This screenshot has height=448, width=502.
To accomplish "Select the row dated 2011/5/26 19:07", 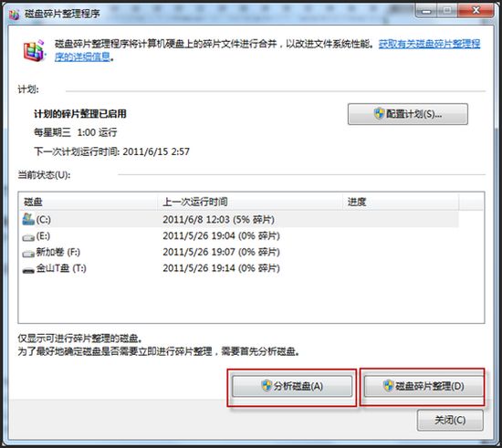I will click(x=239, y=252).
